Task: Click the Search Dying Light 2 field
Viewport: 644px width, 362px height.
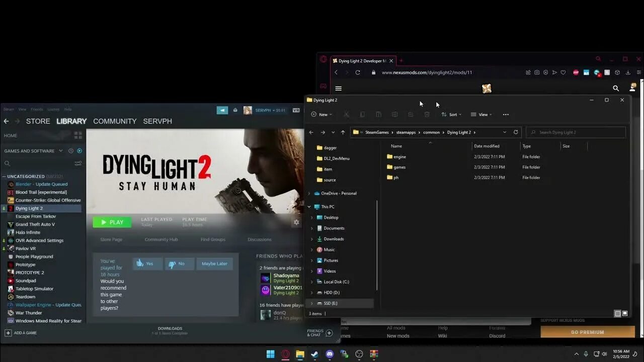Action: 576,132
